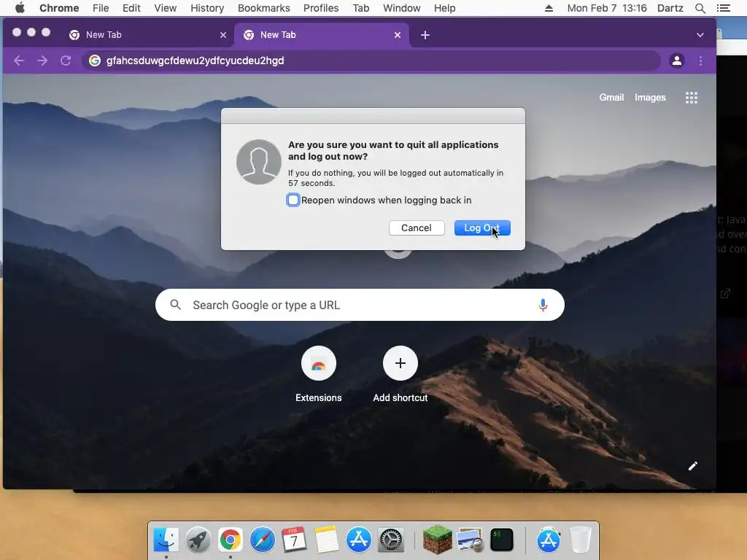Open the History menu
The width and height of the screenshot is (747, 560).
click(207, 8)
